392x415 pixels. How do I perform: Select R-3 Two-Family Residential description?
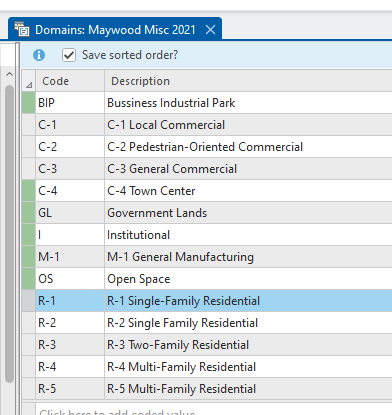[248, 345]
